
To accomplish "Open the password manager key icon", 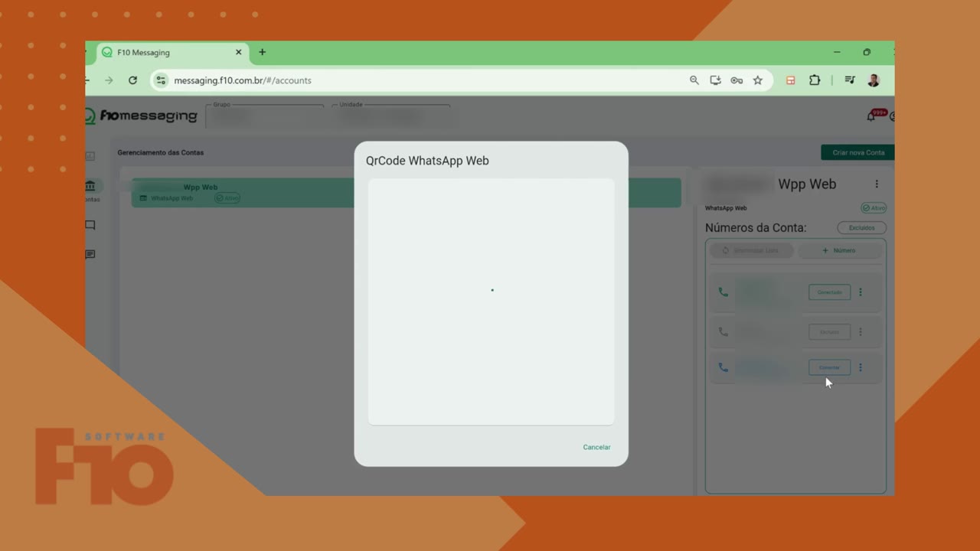I will point(737,80).
